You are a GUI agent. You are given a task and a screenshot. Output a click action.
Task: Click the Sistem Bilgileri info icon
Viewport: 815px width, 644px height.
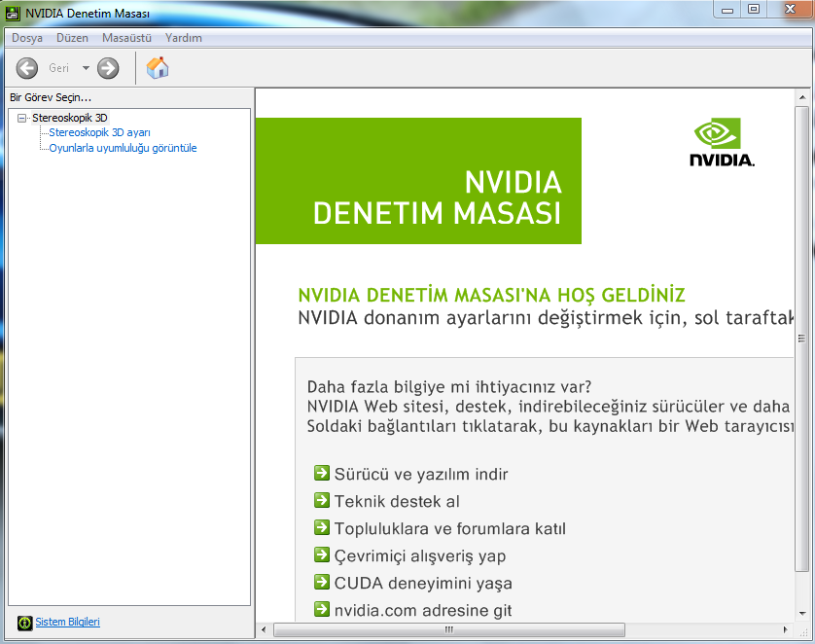point(25,623)
